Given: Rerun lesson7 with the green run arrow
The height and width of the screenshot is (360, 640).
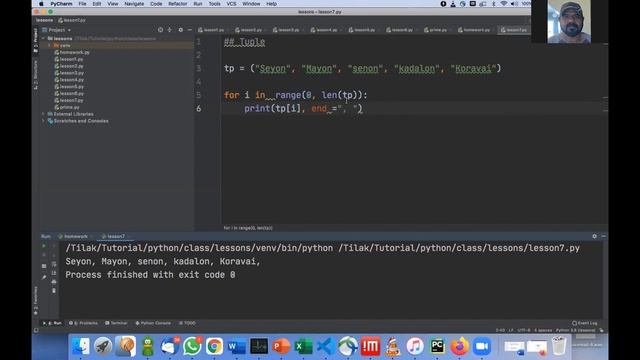Looking at the screenshot, I should (44, 246).
